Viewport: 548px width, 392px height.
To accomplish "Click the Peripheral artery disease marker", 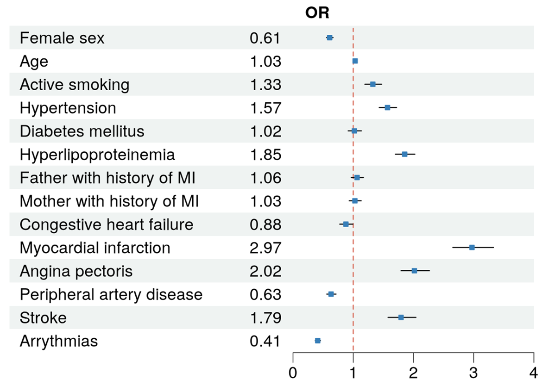I will click(x=331, y=294).
